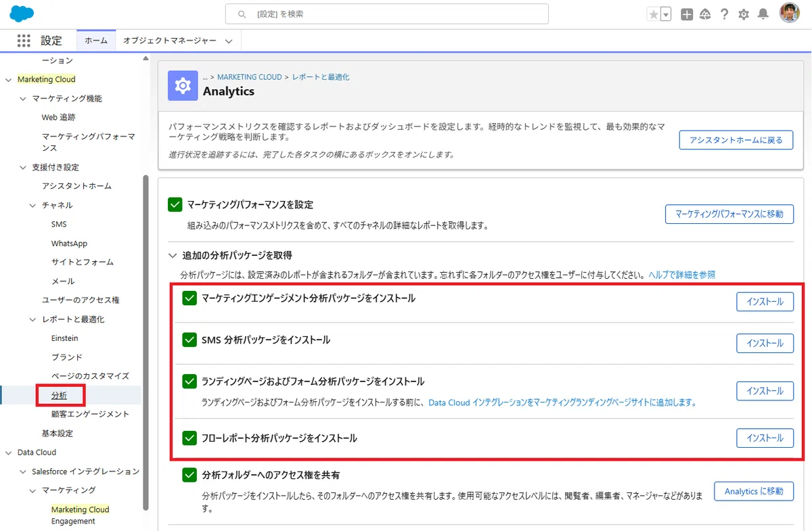Click the Analytics page gear icon

pyautogui.click(x=183, y=86)
